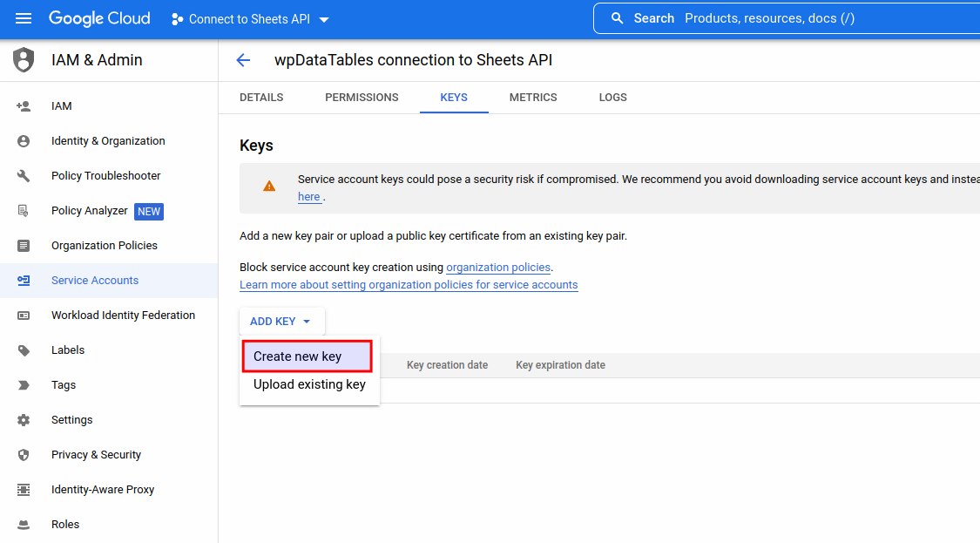Viewport: 980px width, 543px height.
Task: Switch to the PERMISSIONS tab
Action: point(362,98)
